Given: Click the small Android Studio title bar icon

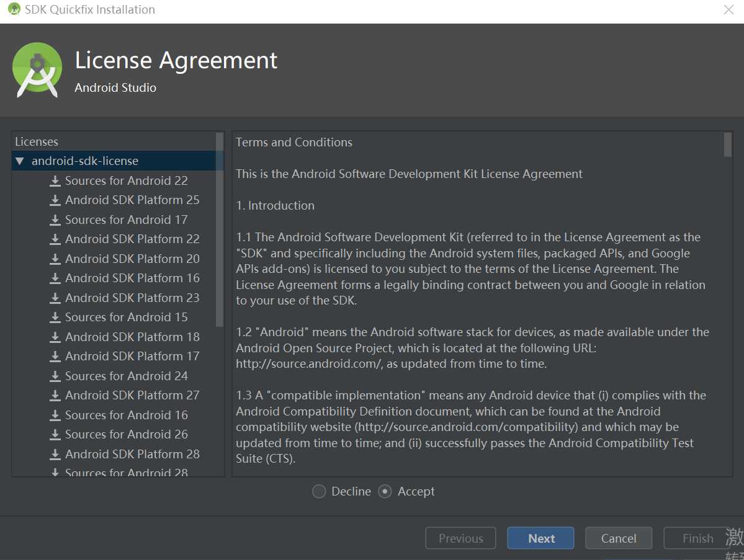Looking at the screenshot, I should click(x=14, y=9).
